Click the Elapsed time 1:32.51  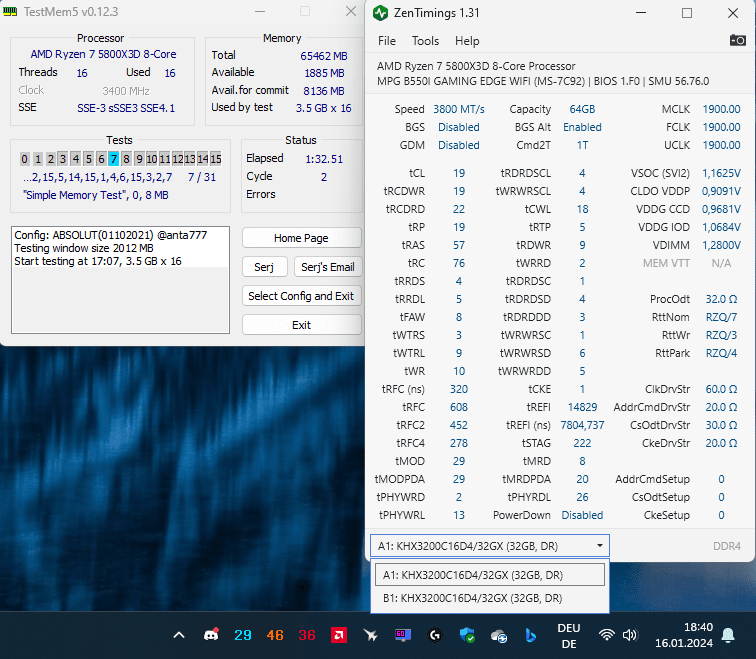coord(324,159)
